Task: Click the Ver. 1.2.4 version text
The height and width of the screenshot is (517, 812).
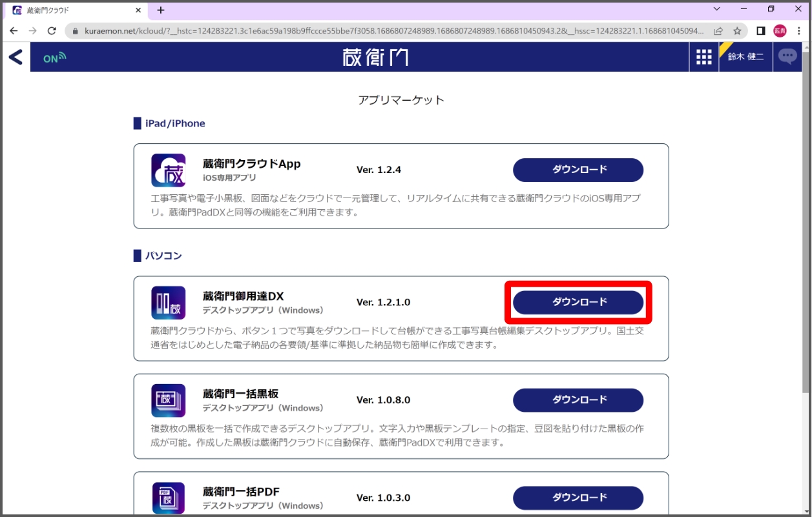Action: click(x=379, y=170)
